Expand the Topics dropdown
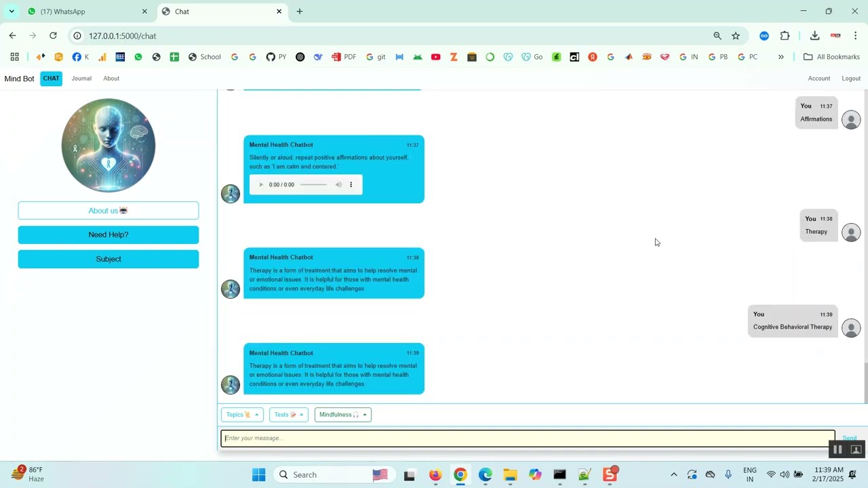This screenshot has height=488, width=868. [242, 415]
